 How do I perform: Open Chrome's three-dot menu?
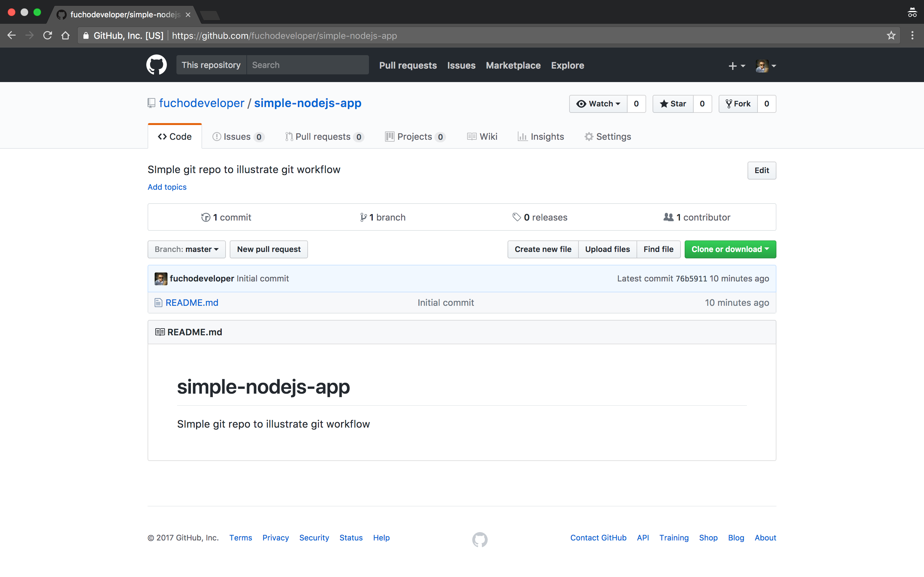[x=912, y=36]
